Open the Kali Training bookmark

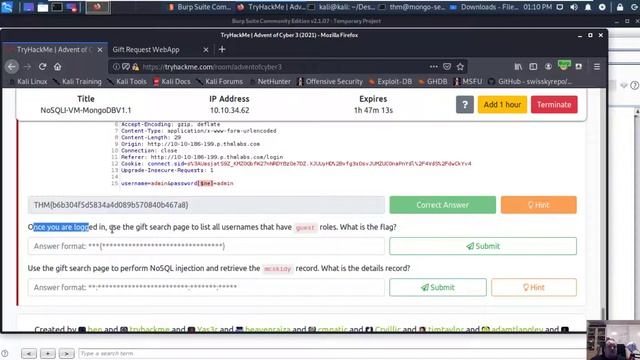(77, 82)
